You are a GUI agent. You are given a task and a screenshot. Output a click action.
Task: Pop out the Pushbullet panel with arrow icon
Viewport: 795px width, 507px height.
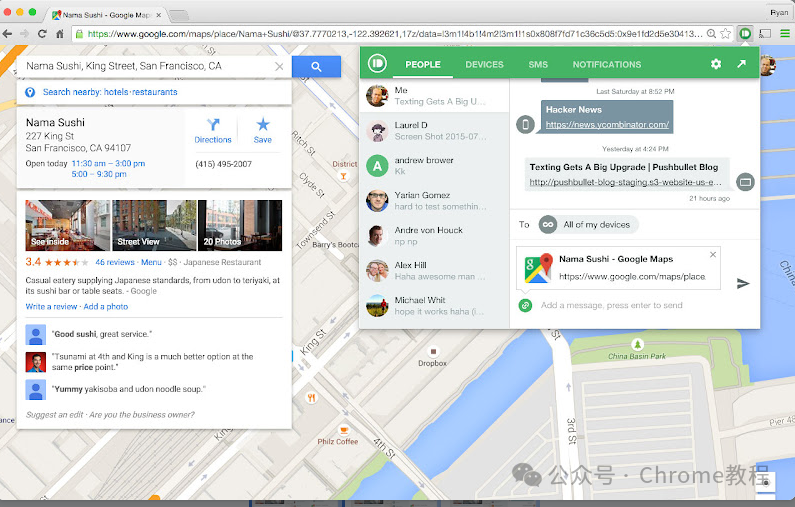pos(741,64)
